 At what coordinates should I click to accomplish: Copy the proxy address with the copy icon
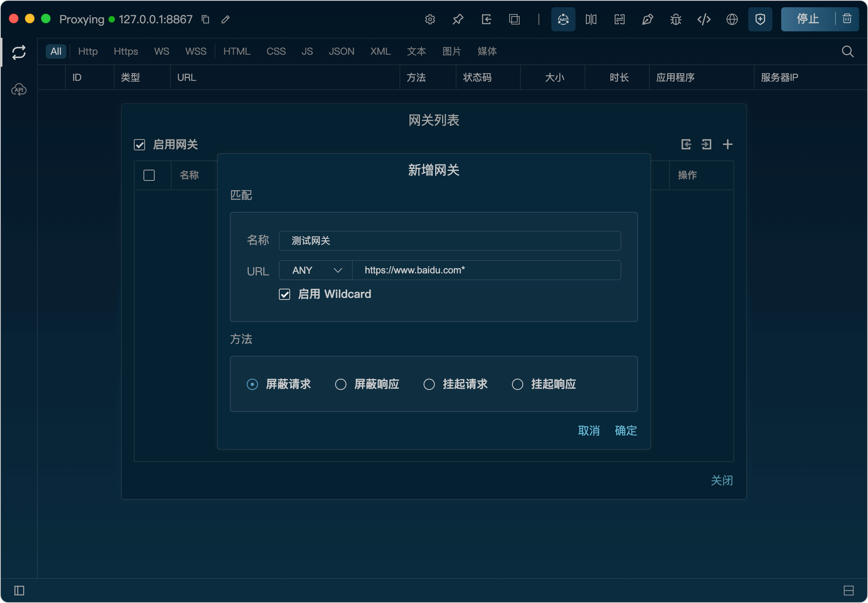click(205, 19)
